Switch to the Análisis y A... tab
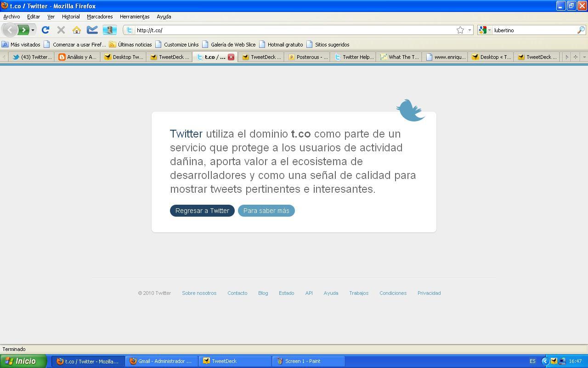Screen dimensions: 588x368 coord(78,57)
